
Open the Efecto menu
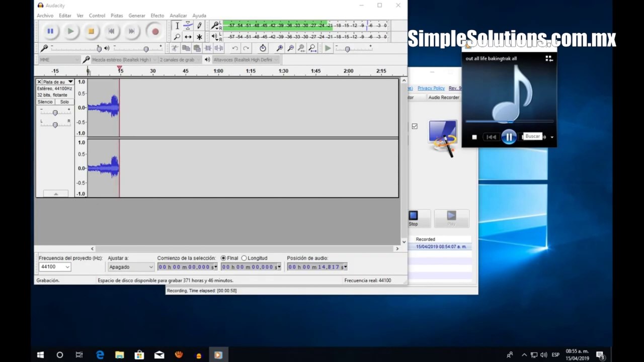tap(157, 16)
